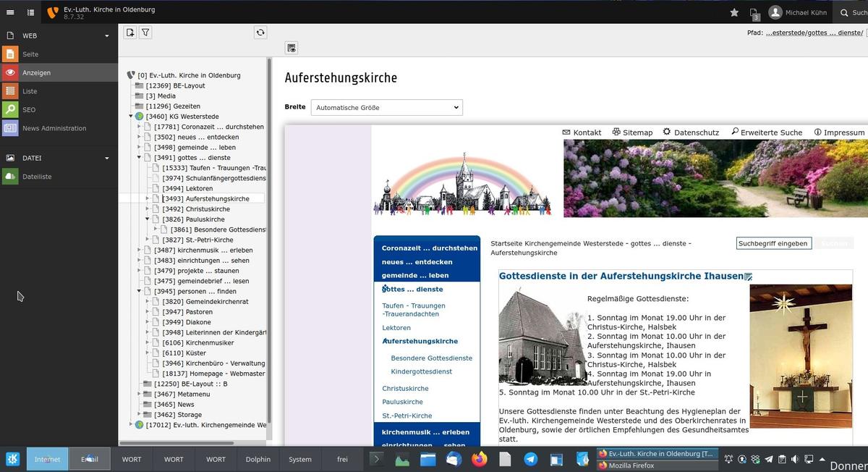Screen dimensions: 868x472
Task: Collapse the WEB module group
Action: [x=107, y=35]
